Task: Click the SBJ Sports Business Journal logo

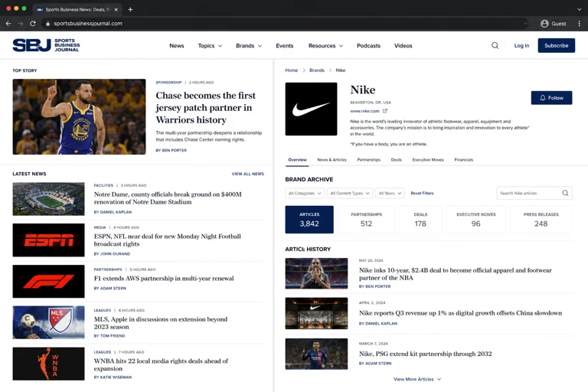Action: (x=46, y=45)
